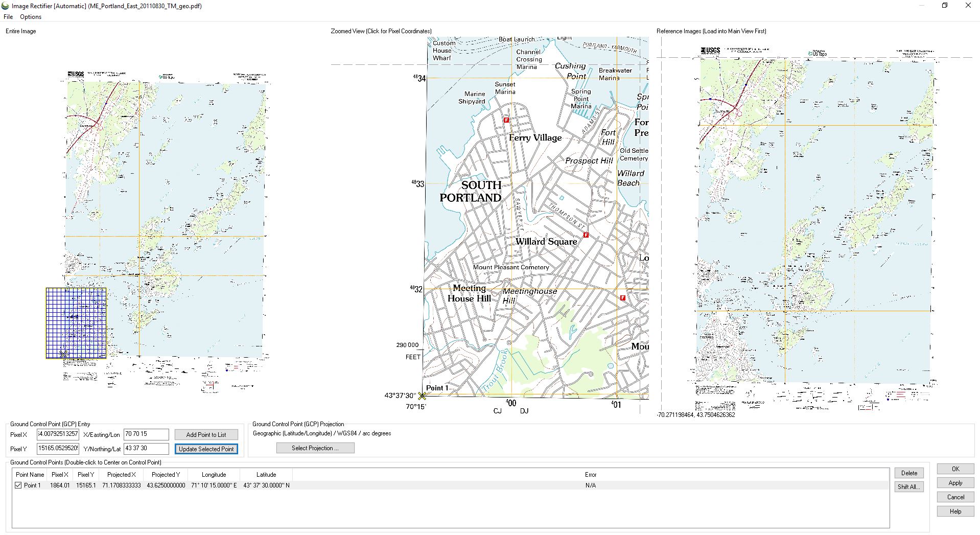Click the Y/Northing/Lat text field
The height and width of the screenshot is (535, 980).
click(x=146, y=449)
